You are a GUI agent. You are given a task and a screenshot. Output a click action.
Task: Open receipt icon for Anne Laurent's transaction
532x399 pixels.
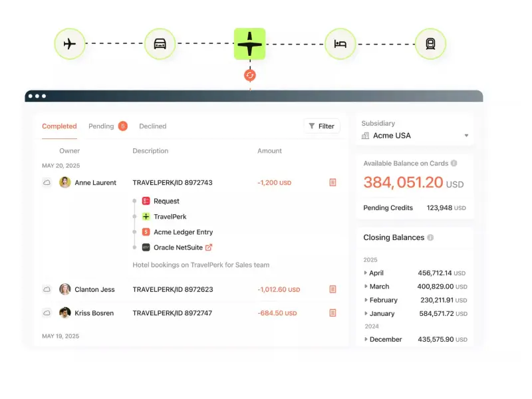[332, 182]
